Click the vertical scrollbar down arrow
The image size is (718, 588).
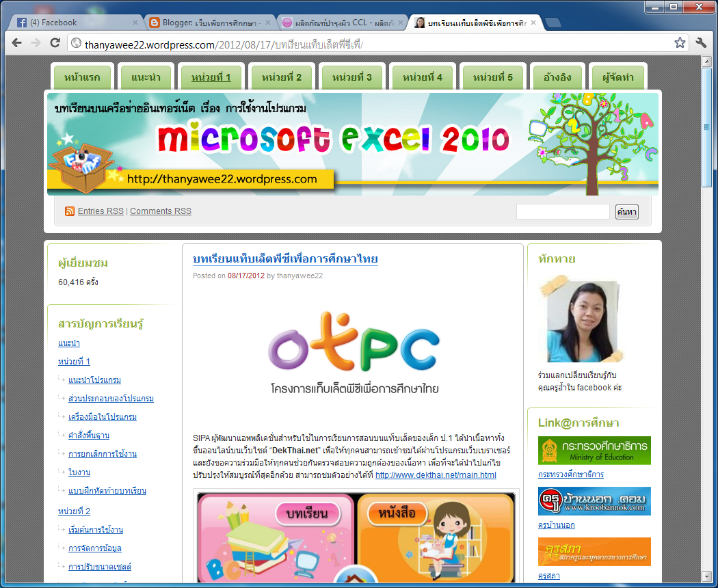706,576
